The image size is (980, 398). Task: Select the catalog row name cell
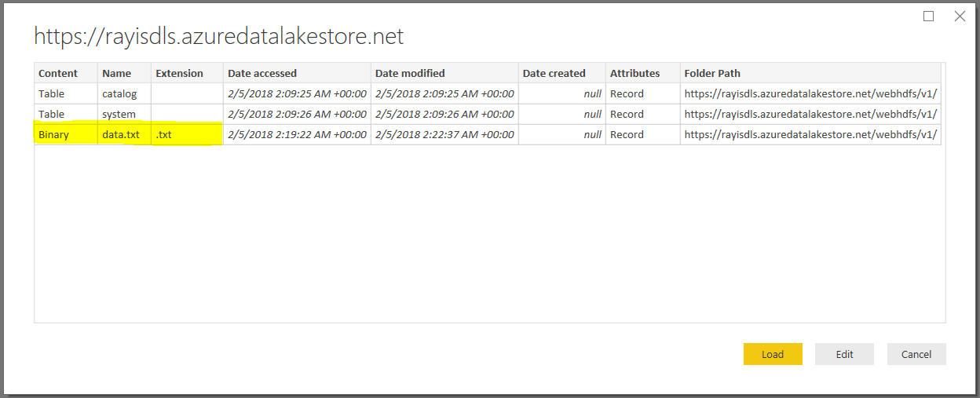click(119, 93)
